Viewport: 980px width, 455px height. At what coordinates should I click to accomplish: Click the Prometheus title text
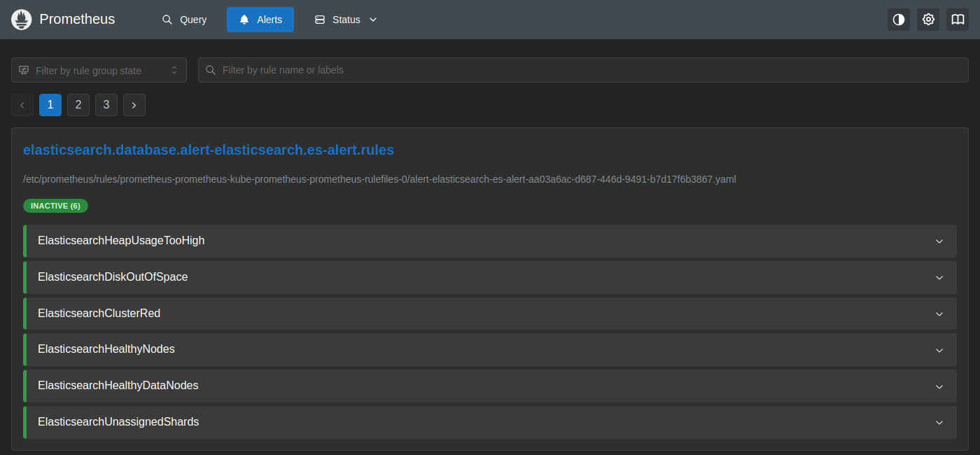click(77, 20)
